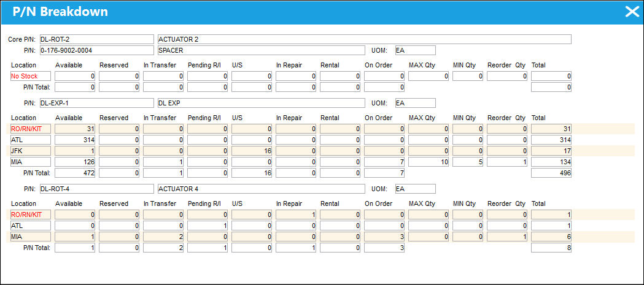
Task: Click the P/N field 0-176-9002-0004
Action: 96,50
